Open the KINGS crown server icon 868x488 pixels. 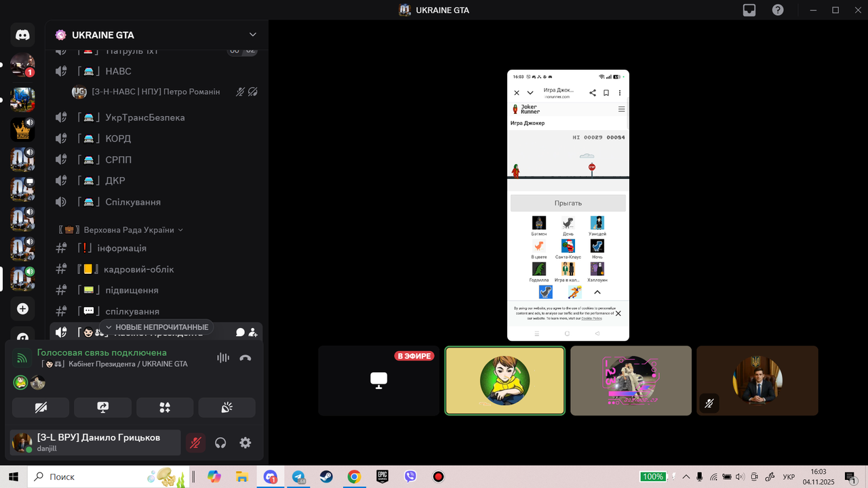[22, 129]
